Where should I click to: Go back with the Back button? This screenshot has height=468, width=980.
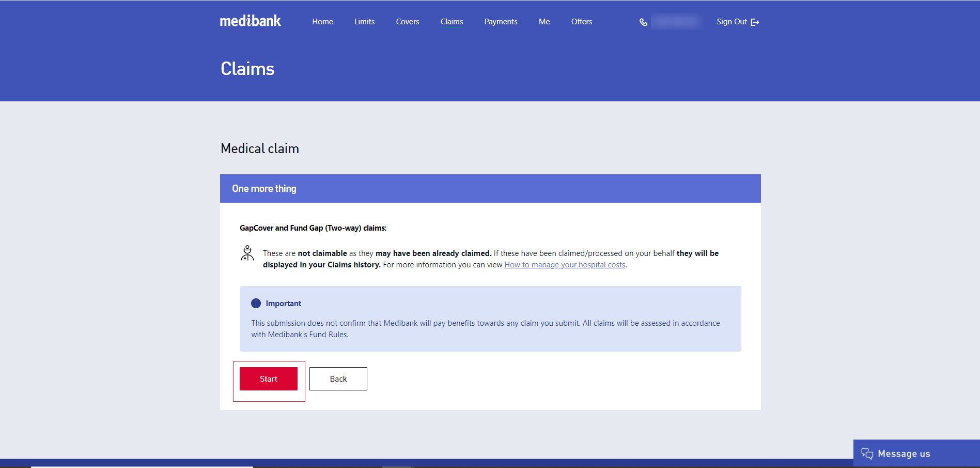pos(338,379)
